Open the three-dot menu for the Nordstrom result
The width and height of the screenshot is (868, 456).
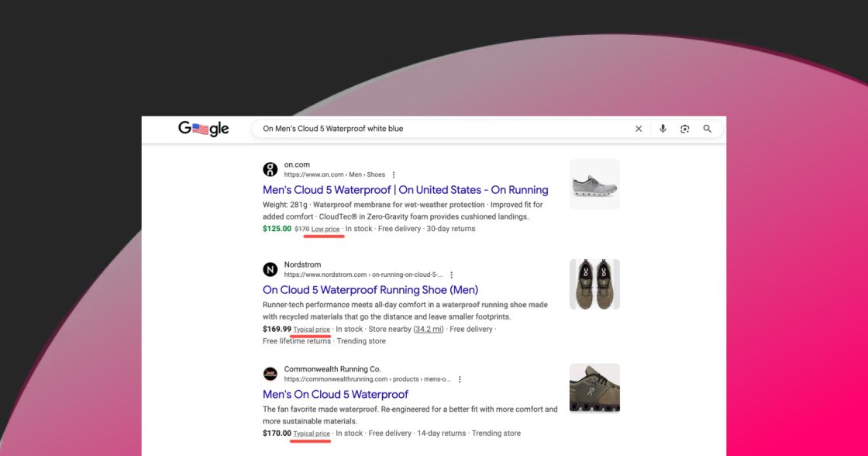452,275
